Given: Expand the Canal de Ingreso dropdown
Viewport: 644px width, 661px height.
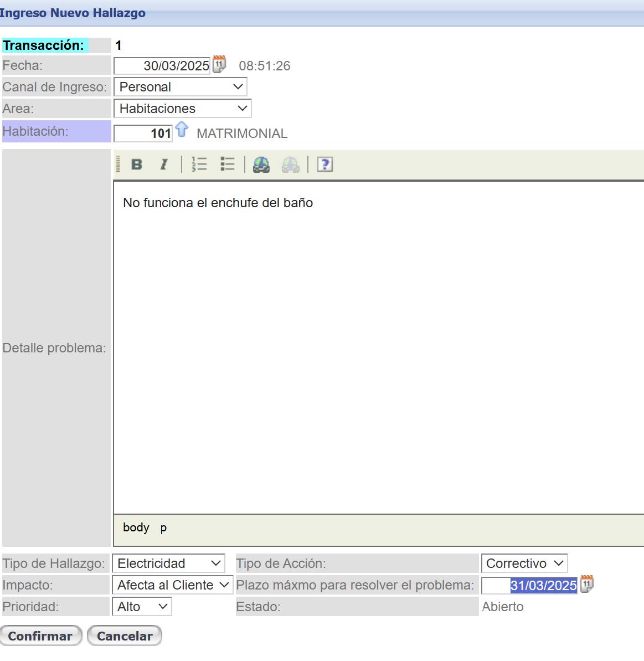Looking at the screenshot, I should point(180,87).
